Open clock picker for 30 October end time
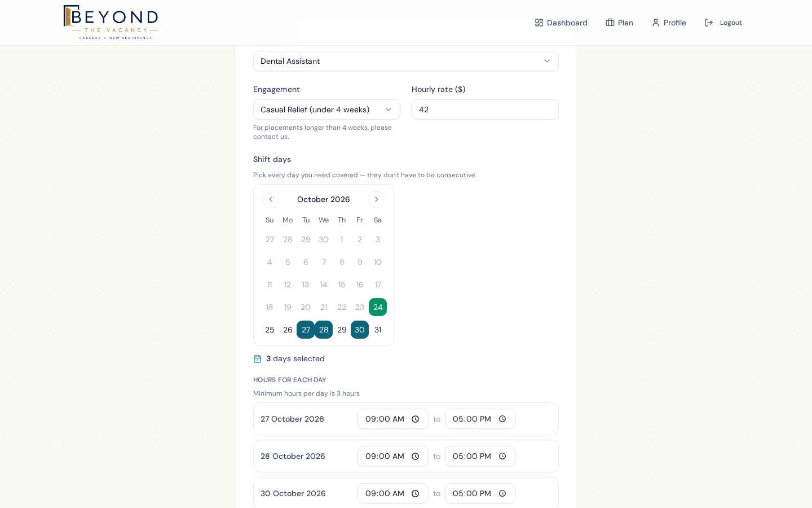The image size is (812, 508). pyautogui.click(x=502, y=493)
